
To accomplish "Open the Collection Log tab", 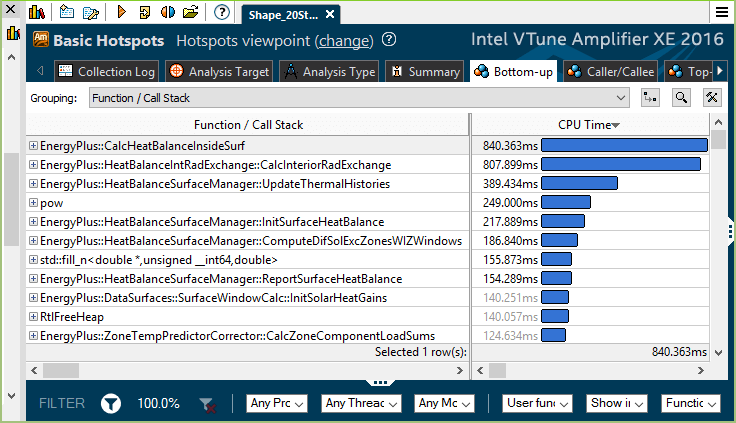I will (106, 71).
